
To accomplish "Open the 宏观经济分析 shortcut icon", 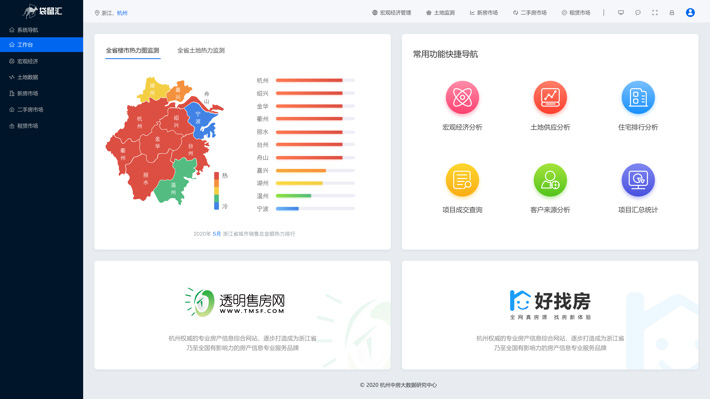I will pos(462,97).
